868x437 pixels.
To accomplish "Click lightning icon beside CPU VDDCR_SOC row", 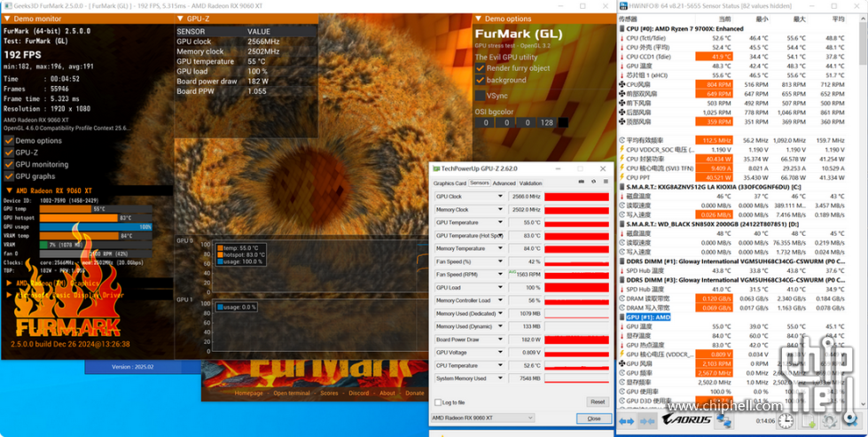I will click(622, 149).
